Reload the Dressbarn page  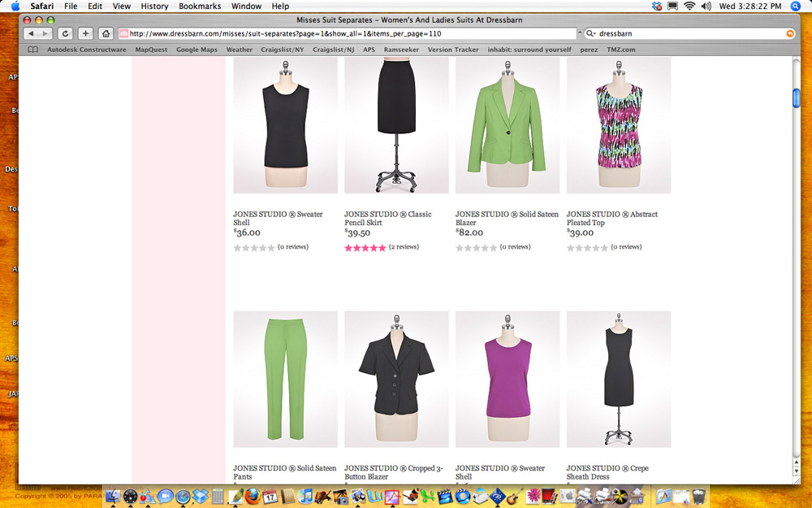pos(65,33)
